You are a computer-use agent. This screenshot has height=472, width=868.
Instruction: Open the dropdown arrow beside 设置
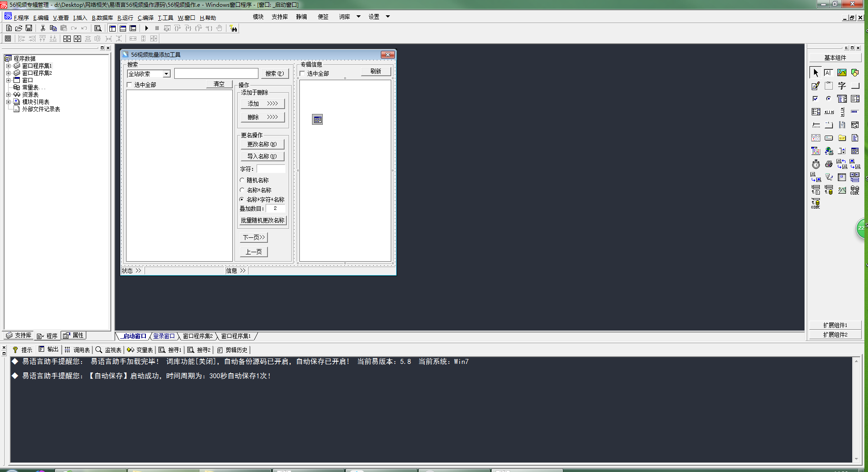[388, 17]
